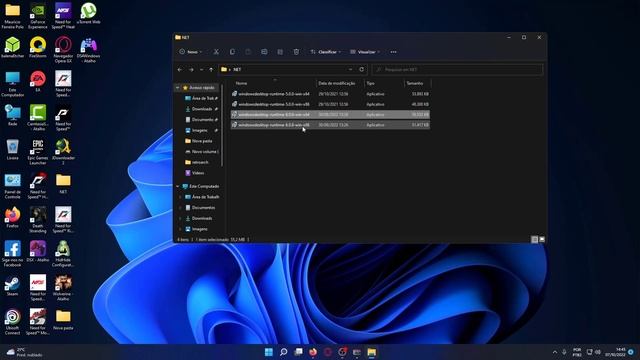Image resolution: width=640 pixels, height=360 pixels.
Task: Click the Delete trash toolbar icon
Action: (x=296, y=52)
